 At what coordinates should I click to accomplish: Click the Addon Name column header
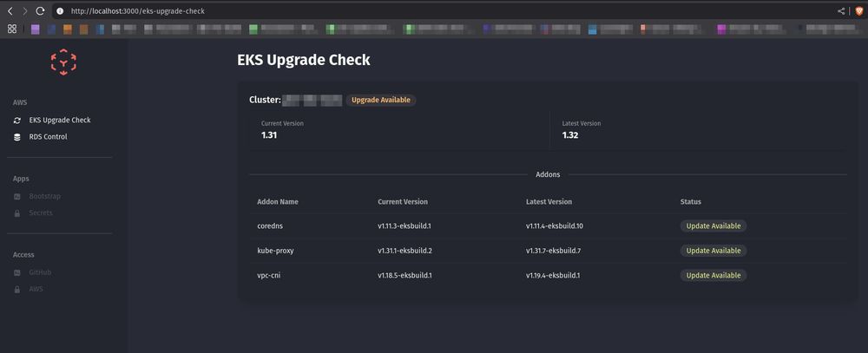[x=278, y=202]
